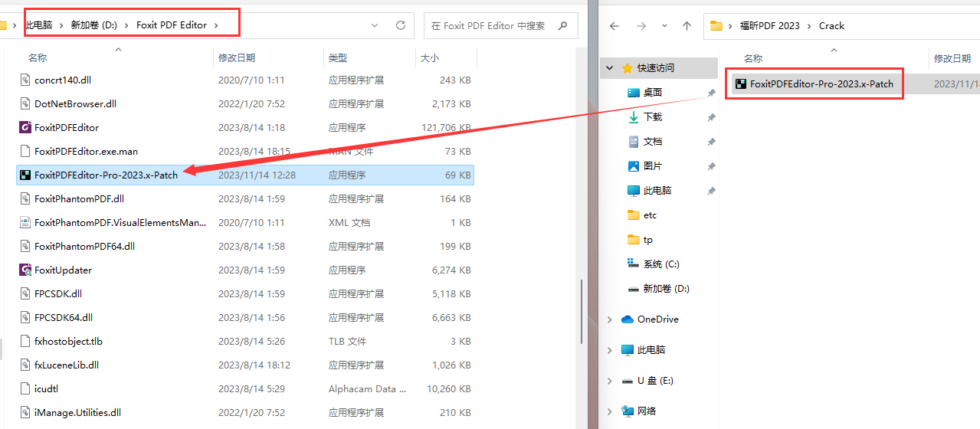Click fxLuceneLib.dll file icon
The image size is (980, 429).
tap(25, 365)
